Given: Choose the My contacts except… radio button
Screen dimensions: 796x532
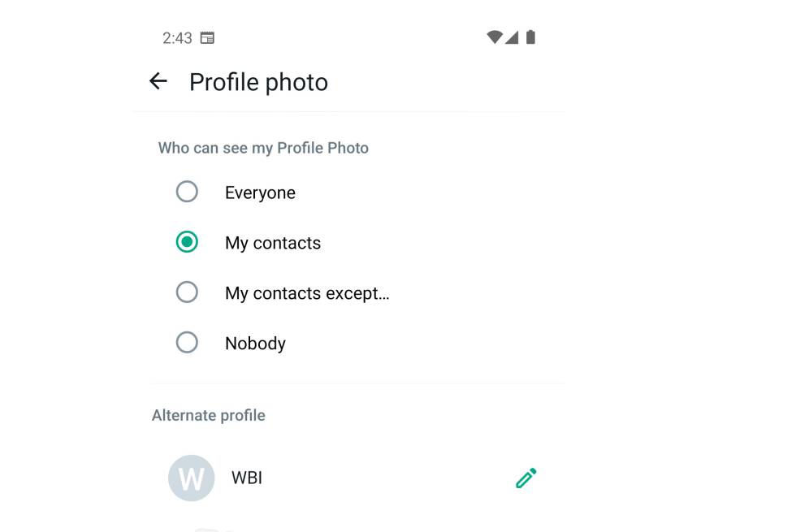Looking at the screenshot, I should pyautogui.click(x=187, y=292).
